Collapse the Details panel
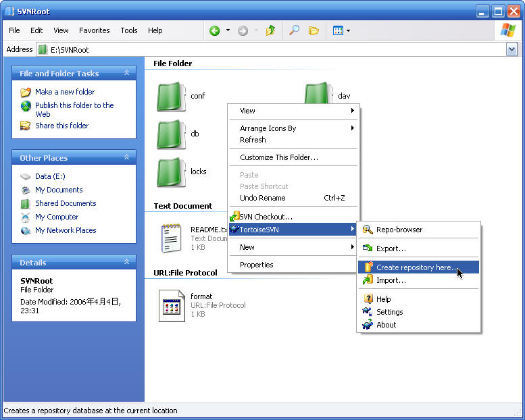The height and width of the screenshot is (420, 525). 126,262
